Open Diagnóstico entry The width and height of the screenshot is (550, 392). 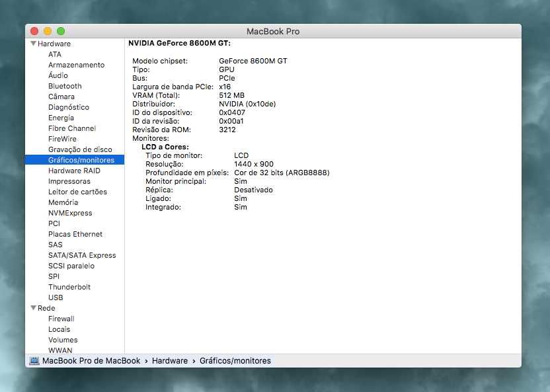click(69, 107)
